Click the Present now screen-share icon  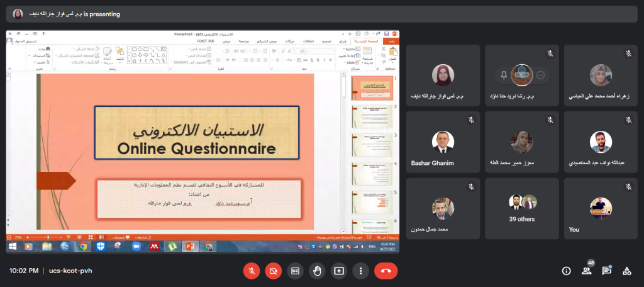pos(339,271)
